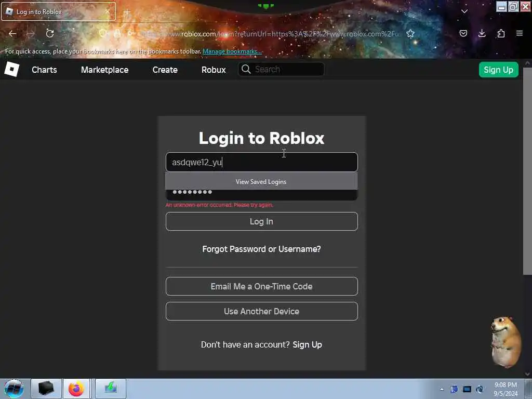Viewport: 532px width, 399px height.
Task: Click the page vertical scrollbar
Action: coord(527,171)
